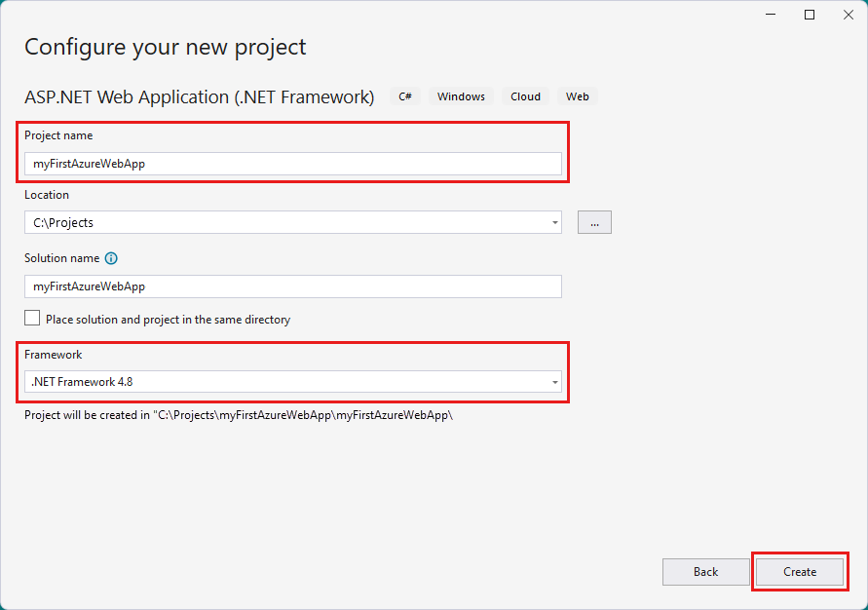Minimize the dialog window

(x=770, y=15)
